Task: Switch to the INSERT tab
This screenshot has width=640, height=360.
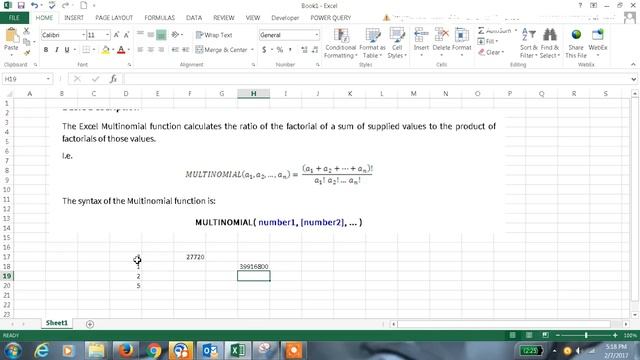Action: (74, 18)
